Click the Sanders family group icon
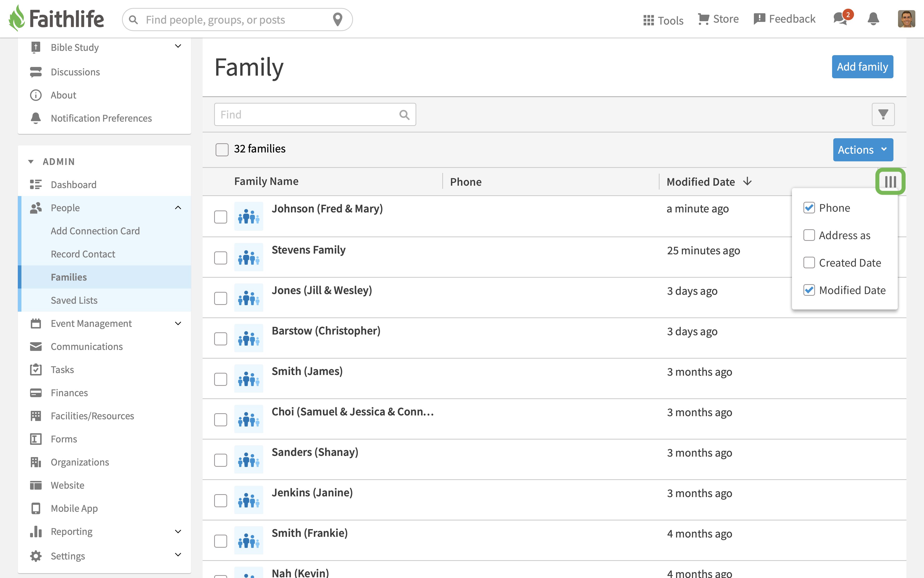 [x=249, y=460]
